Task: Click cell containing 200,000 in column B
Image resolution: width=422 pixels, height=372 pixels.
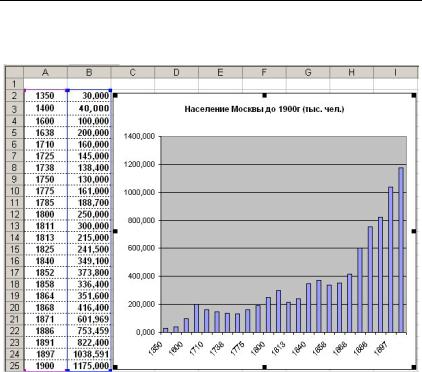Action: [x=89, y=133]
